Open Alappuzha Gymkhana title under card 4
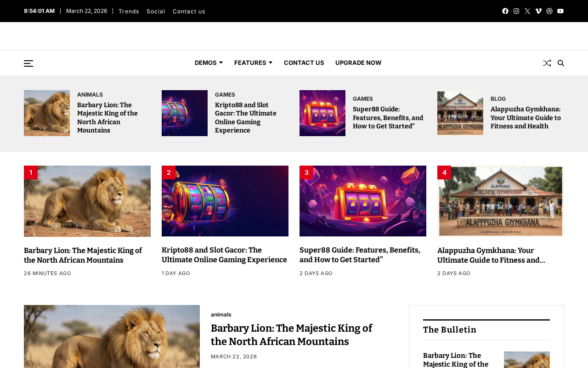588x368 pixels. (x=492, y=256)
